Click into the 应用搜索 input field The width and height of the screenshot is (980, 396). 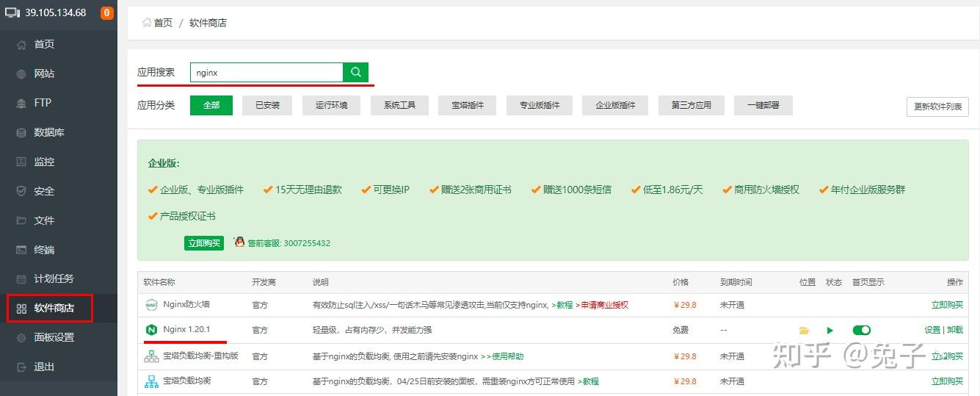point(266,72)
